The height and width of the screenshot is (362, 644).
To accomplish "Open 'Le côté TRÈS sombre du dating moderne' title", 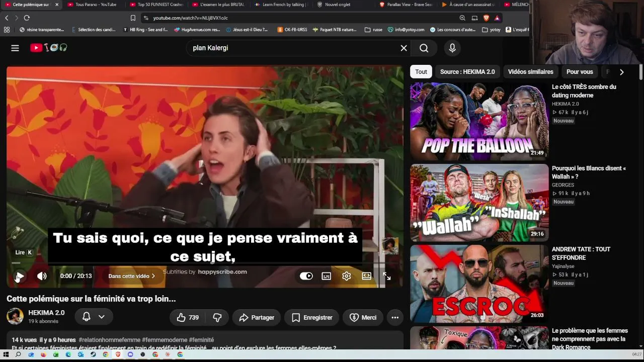I will point(584,91).
